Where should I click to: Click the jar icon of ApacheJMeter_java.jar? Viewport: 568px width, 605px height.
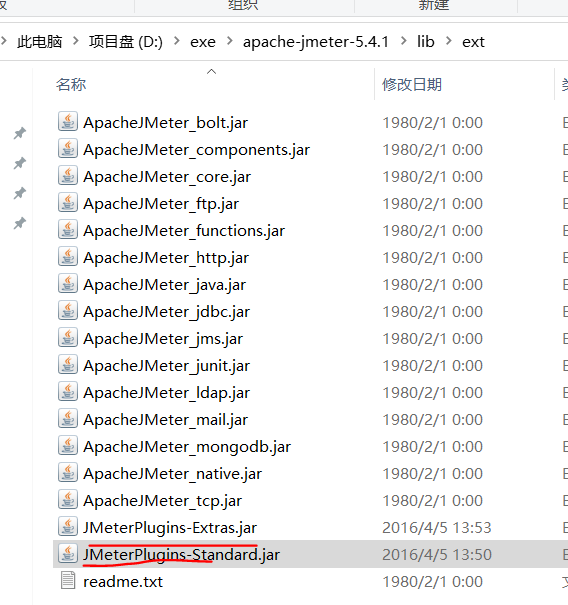[x=68, y=284]
